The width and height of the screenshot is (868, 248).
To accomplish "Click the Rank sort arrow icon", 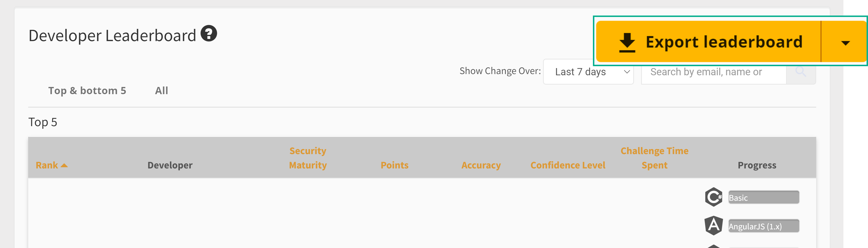I will [x=64, y=165].
